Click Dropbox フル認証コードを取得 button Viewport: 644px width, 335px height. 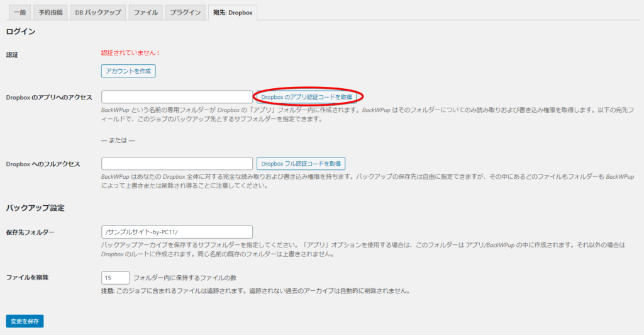click(301, 164)
